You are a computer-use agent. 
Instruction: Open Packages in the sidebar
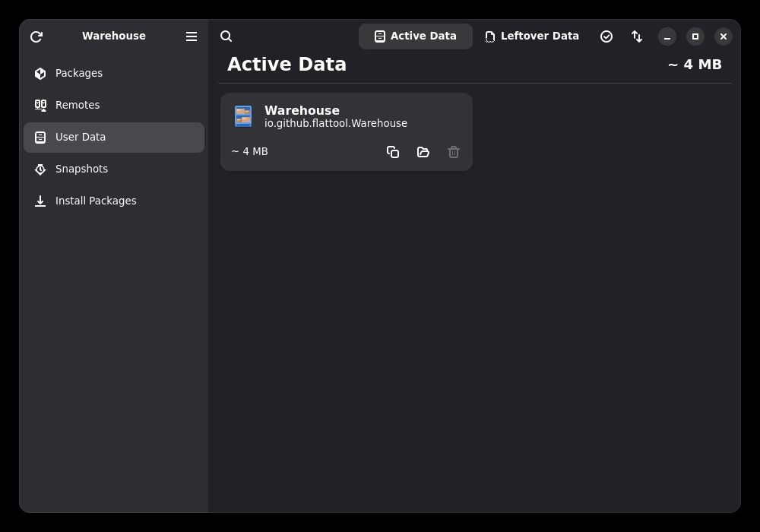(114, 73)
